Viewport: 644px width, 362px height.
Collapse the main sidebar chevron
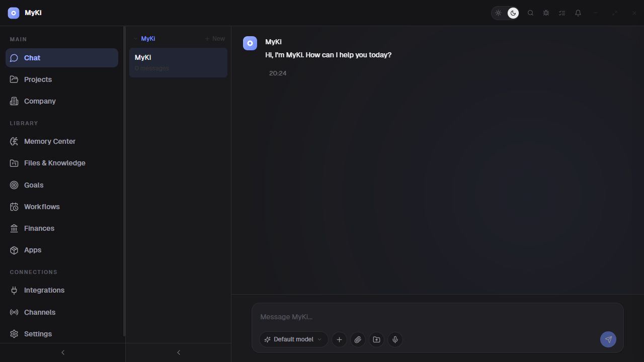[x=63, y=352]
